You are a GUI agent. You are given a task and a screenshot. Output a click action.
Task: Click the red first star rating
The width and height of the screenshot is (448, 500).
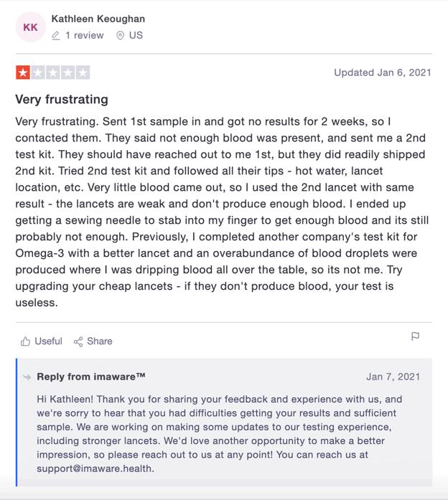(23, 72)
